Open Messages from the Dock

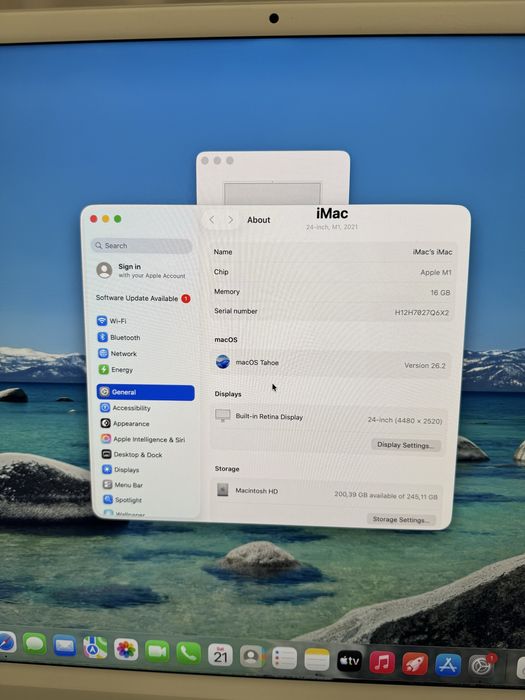(35, 644)
